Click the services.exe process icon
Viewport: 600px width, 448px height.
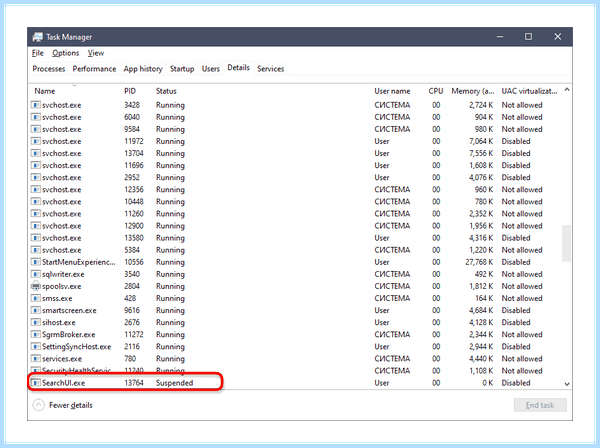(36, 359)
